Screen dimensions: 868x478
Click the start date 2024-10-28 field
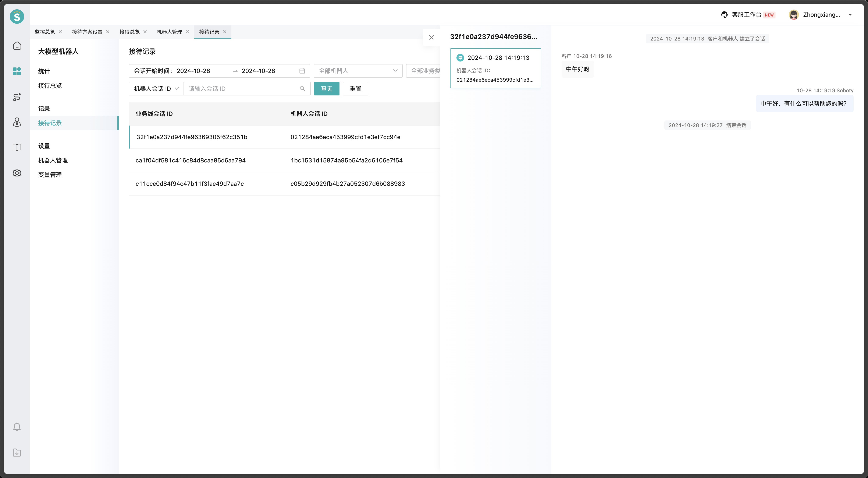[193, 71]
